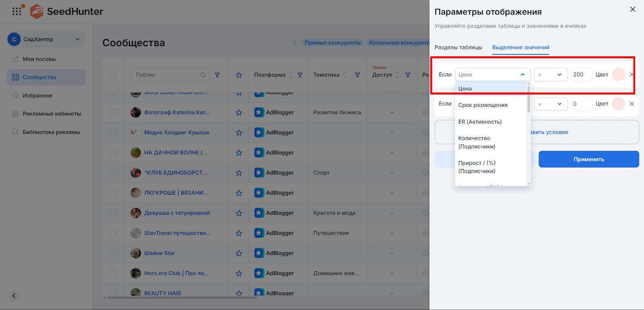Star the Медиа Холдинг Крылья community
This screenshot has width=644, height=310.
point(239,133)
